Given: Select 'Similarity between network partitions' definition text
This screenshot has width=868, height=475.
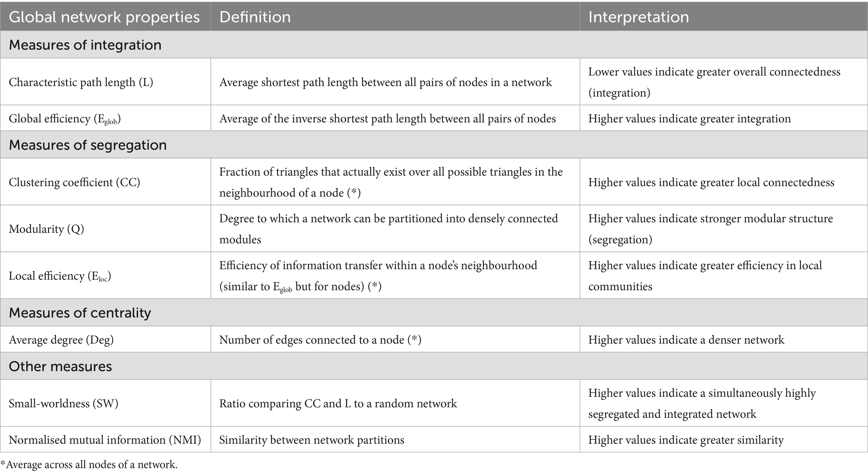Looking at the screenshot, I should coord(312,440).
